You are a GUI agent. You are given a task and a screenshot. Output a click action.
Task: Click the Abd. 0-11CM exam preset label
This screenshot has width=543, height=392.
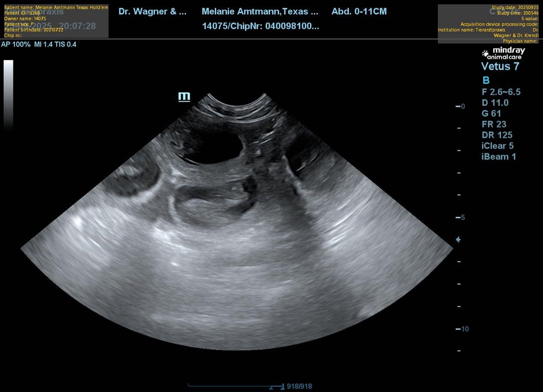coord(359,12)
